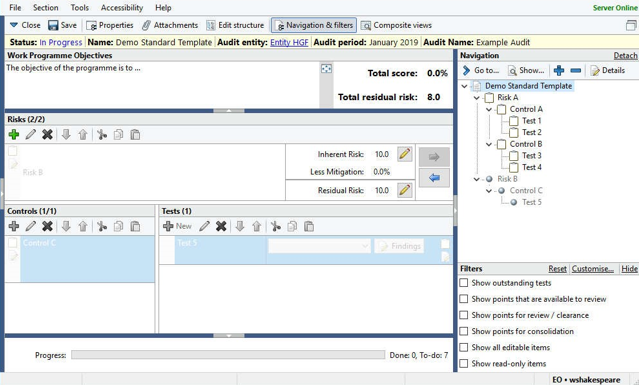Viewport: 639px width, 385px height.
Task: Add a new risk with green plus
Action: (x=14, y=134)
